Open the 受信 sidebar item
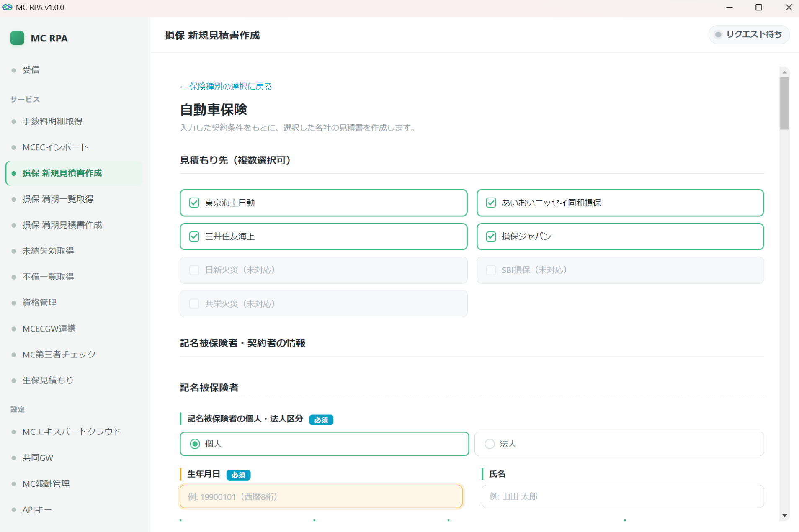799x532 pixels. [31, 70]
